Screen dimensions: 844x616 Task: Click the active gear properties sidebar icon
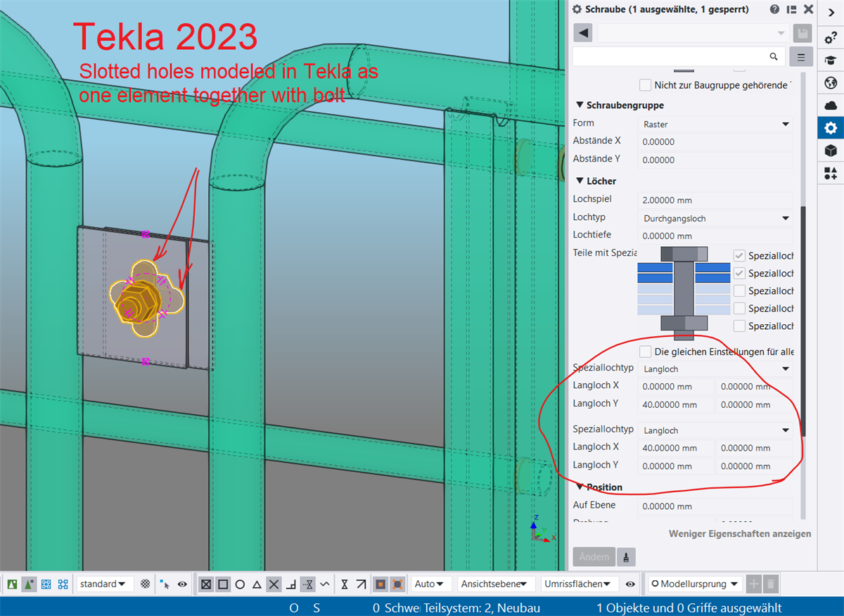tap(831, 127)
